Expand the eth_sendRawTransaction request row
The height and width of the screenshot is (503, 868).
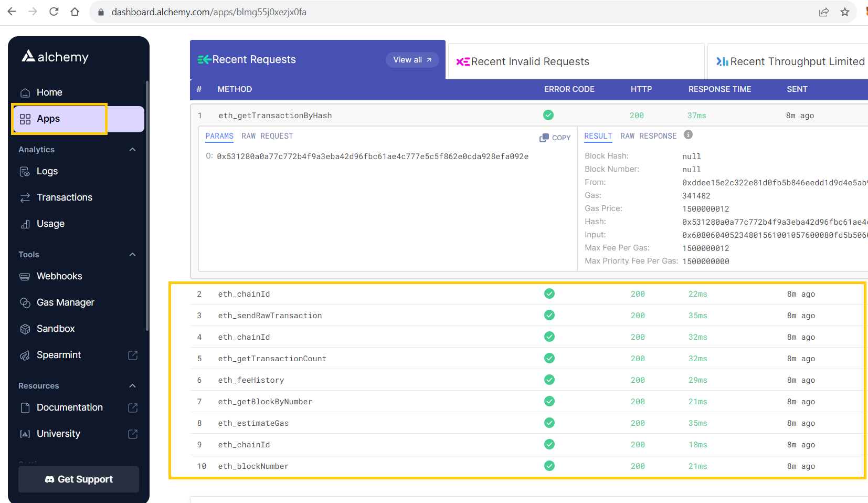pos(270,316)
